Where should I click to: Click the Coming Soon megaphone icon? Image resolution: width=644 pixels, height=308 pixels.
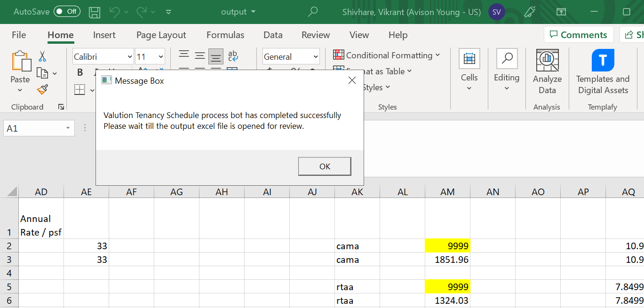[530, 12]
